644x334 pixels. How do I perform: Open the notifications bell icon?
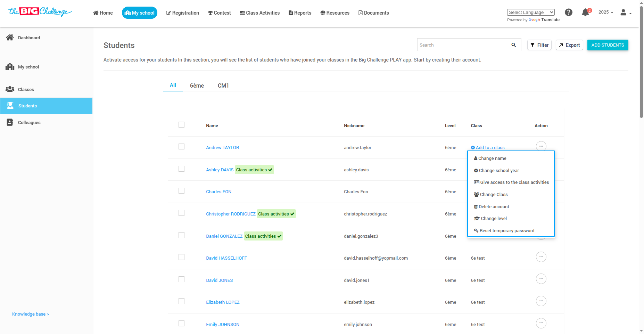click(x=585, y=13)
